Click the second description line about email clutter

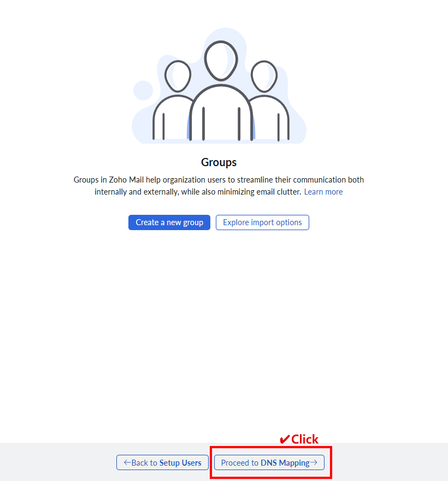click(x=198, y=192)
